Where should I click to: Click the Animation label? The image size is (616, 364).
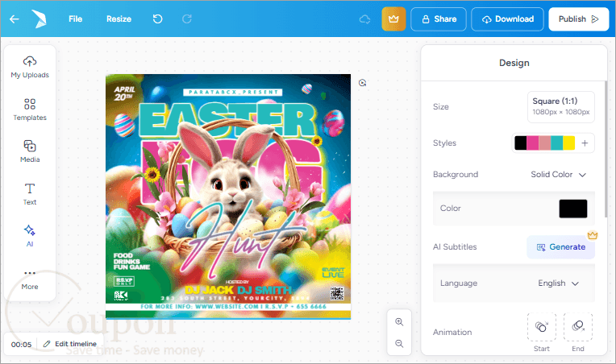coord(452,333)
